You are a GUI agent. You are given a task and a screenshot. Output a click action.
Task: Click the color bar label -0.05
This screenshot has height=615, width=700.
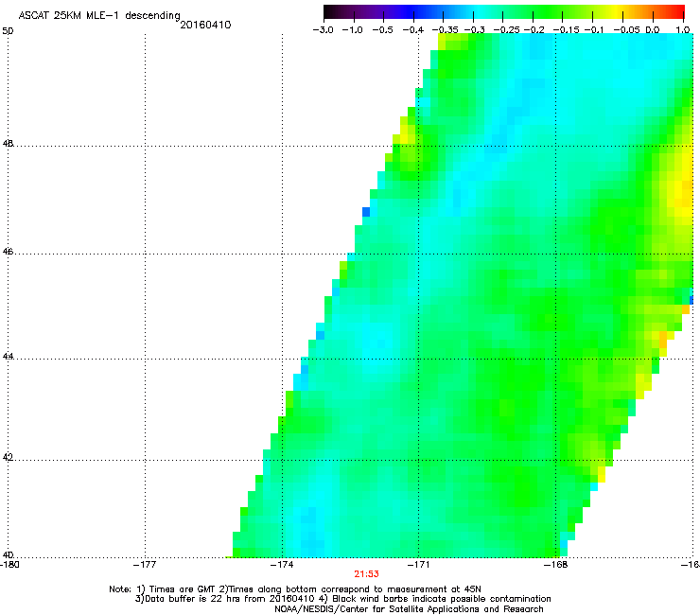click(626, 30)
